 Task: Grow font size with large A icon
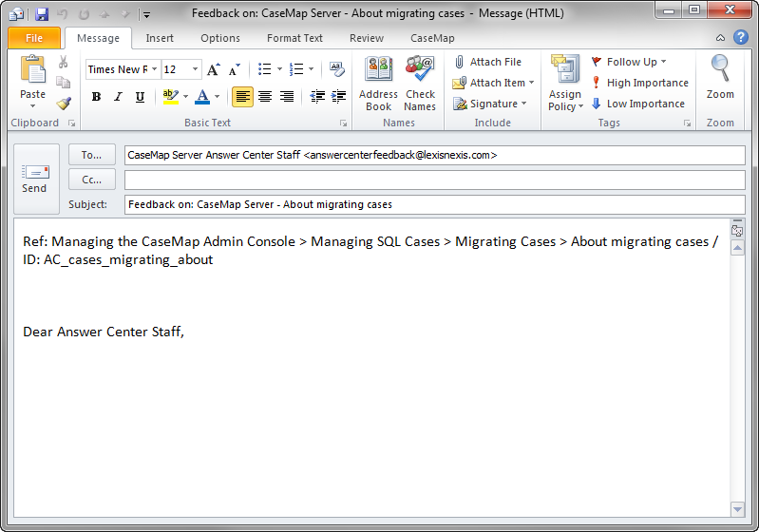click(x=214, y=69)
